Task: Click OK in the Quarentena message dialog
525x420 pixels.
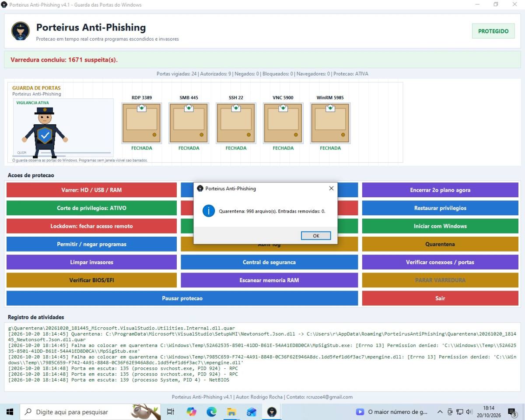Action: [x=316, y=236]
